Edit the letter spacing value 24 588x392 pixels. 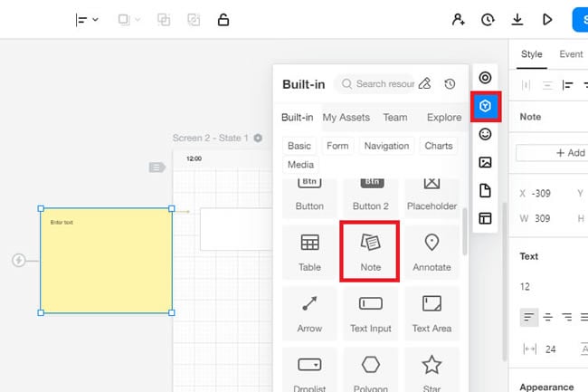tap(551, 349)
